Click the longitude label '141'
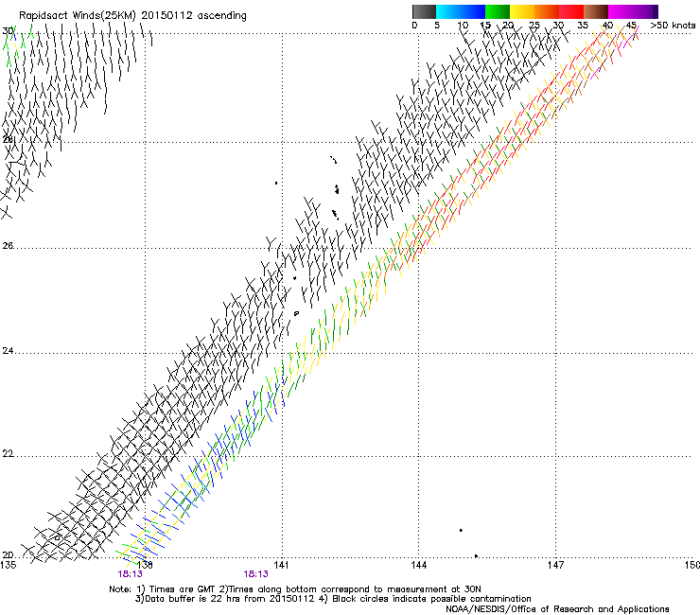Image resolution: width=700 pixels, height=615 pixels. click(281, 565)
